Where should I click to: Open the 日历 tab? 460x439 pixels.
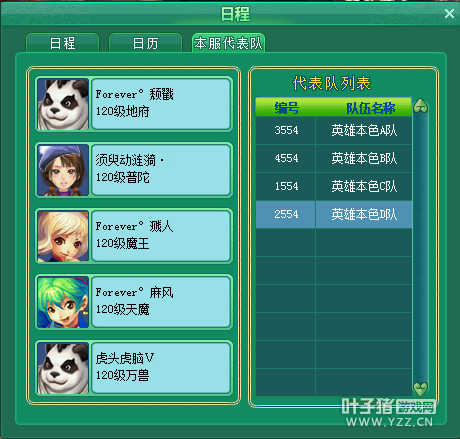click(x=145, y=43)
